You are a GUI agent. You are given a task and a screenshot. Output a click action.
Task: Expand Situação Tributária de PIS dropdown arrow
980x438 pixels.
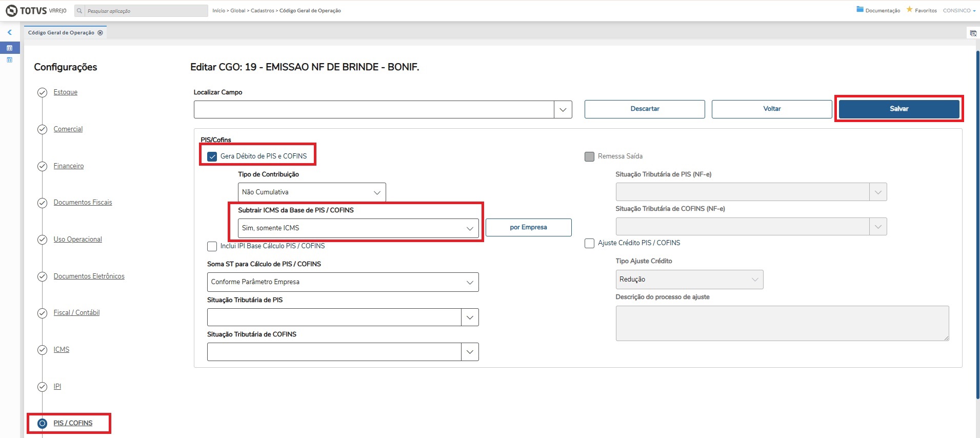470,317
